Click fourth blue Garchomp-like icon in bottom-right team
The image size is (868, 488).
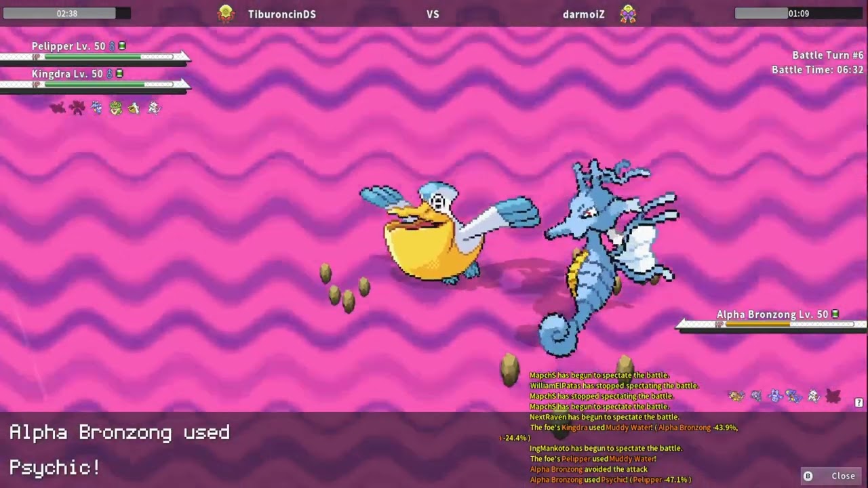[x=794, y=396]
